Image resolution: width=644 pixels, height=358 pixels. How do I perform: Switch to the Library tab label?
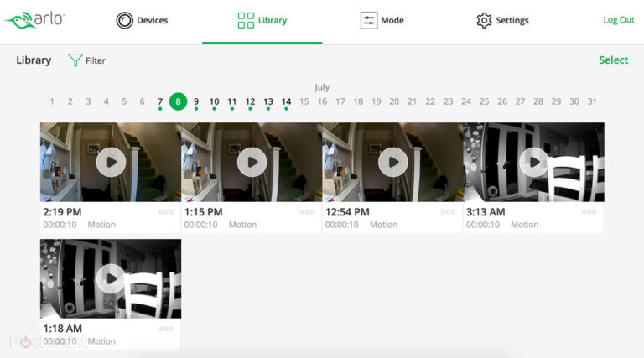273,20
